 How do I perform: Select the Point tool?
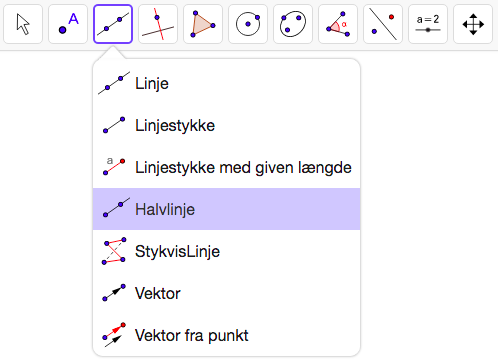pyautogui.click(x=68, y=24)
